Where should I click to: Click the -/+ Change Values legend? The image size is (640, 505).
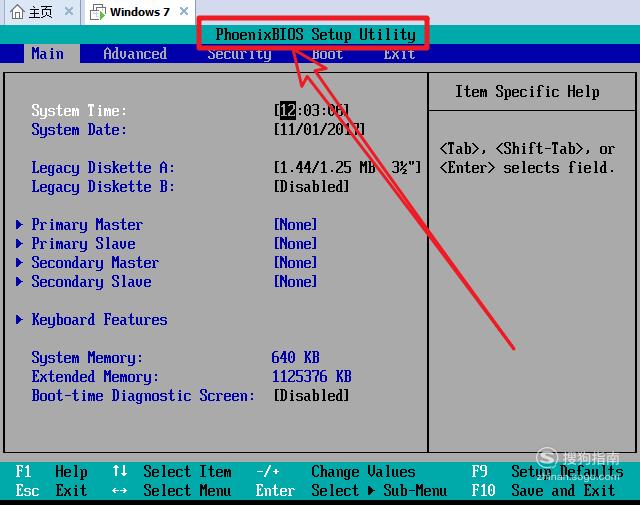(x=336, y=472)
